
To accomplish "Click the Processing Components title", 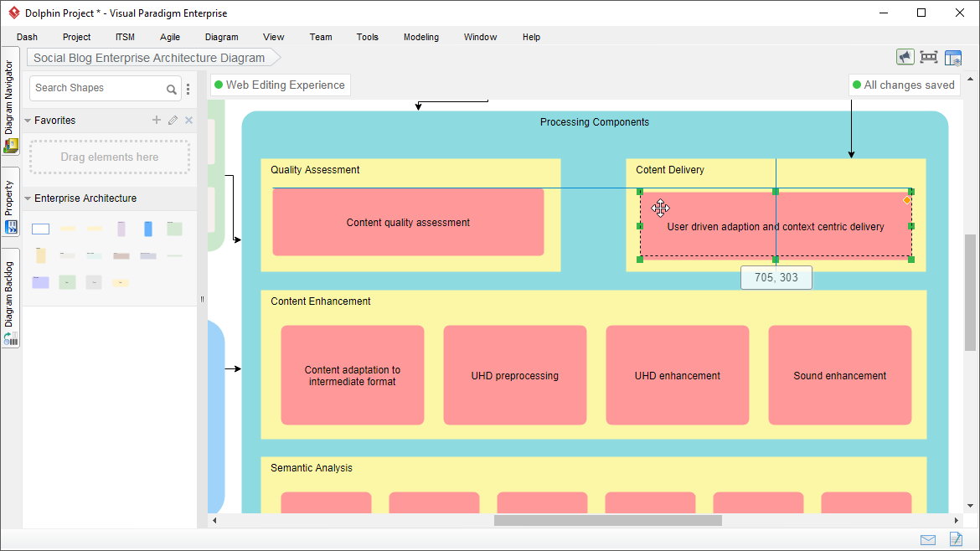I will (595, 122).
